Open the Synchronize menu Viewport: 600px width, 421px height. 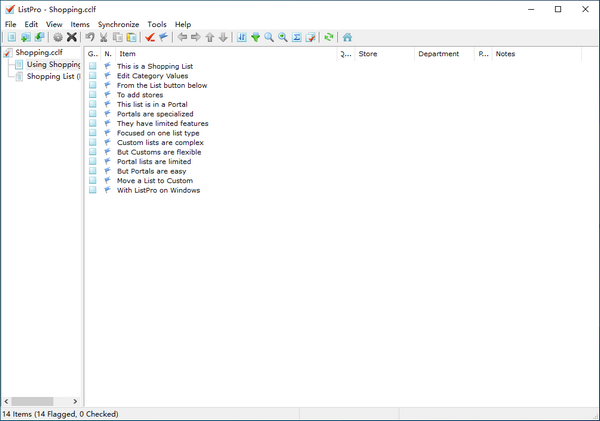click(118, 24)
